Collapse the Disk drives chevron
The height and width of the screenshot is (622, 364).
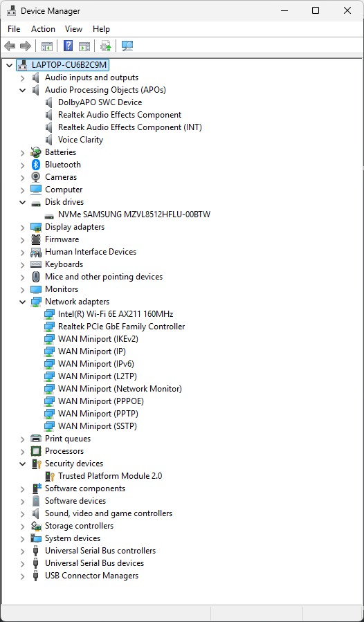[x=23, y=202]
